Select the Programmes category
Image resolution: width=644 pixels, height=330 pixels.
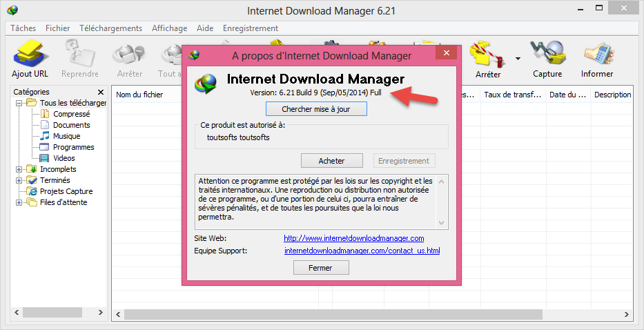click(x=74, y=147)
